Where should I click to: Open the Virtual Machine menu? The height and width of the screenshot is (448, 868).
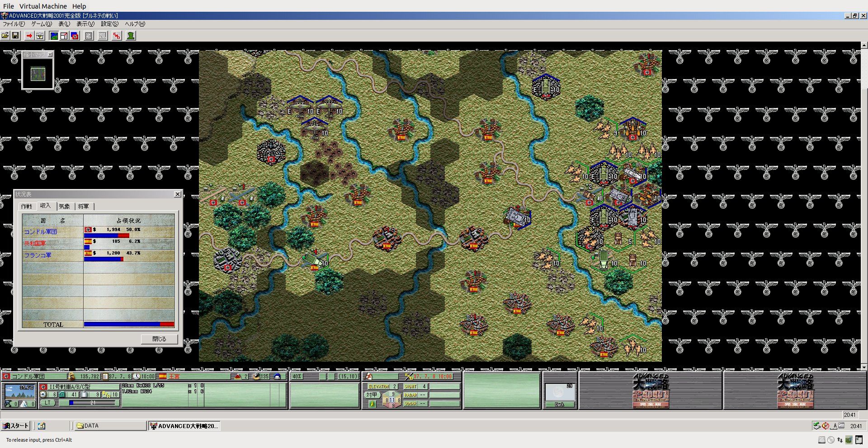pyautogui.click(x=43, y=6)
